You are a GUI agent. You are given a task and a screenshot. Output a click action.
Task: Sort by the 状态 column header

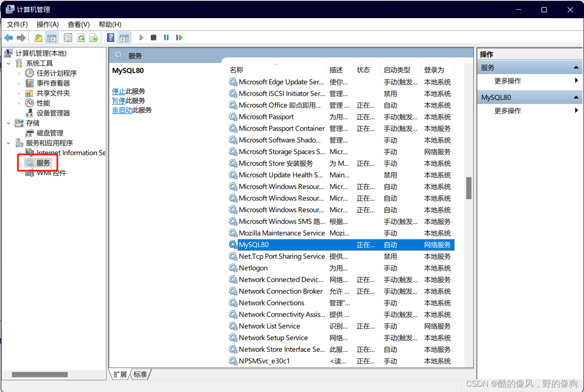(x=367, y=70)
